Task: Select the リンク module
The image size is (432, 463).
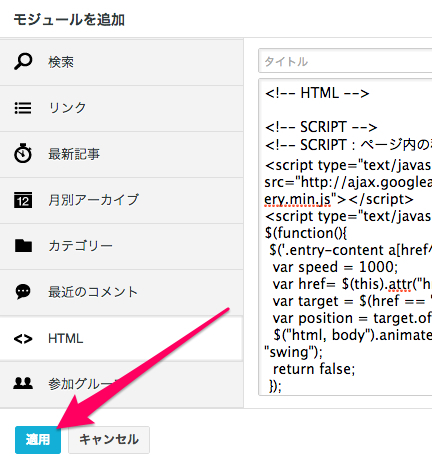Action: tap(121, 109)
